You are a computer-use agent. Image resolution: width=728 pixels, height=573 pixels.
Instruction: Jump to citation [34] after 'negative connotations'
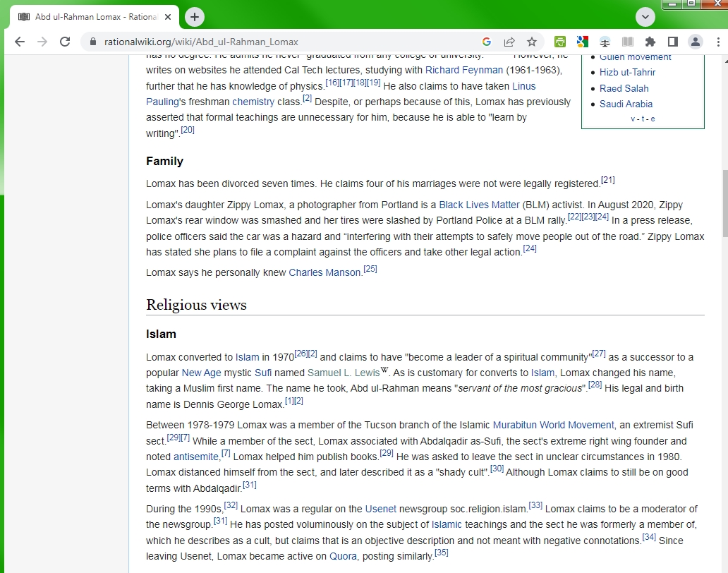point(649,537)
